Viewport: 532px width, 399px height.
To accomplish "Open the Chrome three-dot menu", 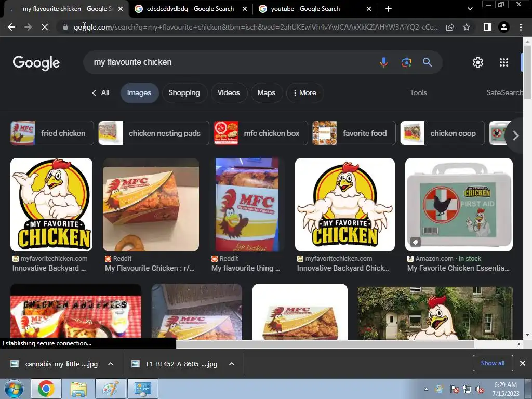I will [x=521, y=27].
